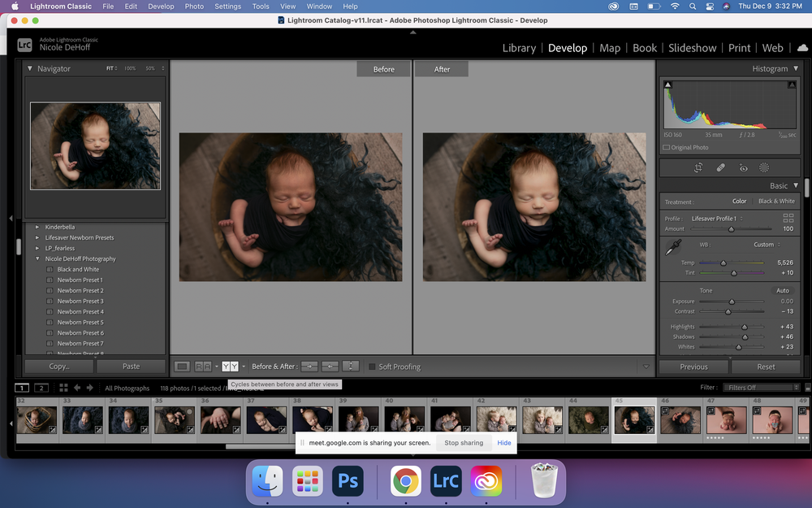Open the Profile Browser grid icon
This screenshot has width=812, height=508.
click(x=788, y=218)
